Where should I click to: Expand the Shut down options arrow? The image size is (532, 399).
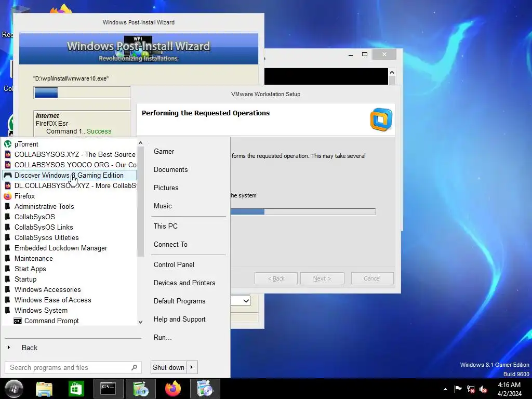tap(192, 367)
